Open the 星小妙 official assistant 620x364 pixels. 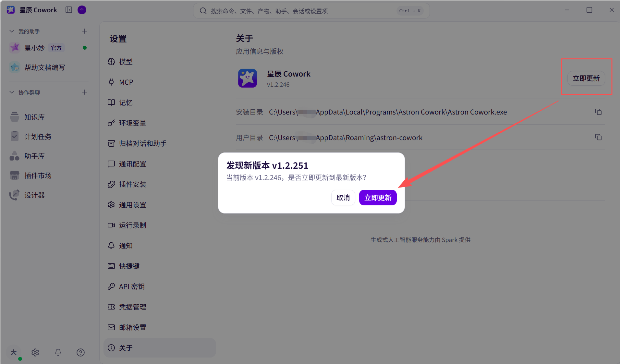pos(49,48)
